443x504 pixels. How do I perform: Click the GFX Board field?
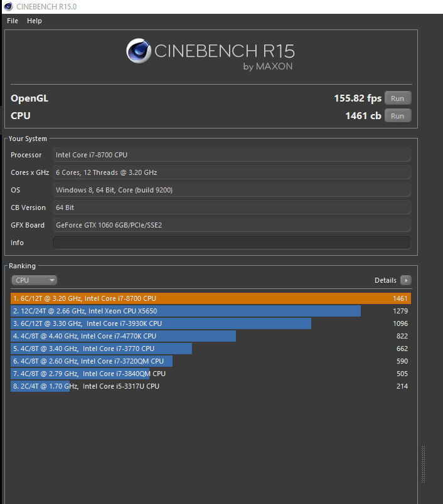tap(232, 225)
